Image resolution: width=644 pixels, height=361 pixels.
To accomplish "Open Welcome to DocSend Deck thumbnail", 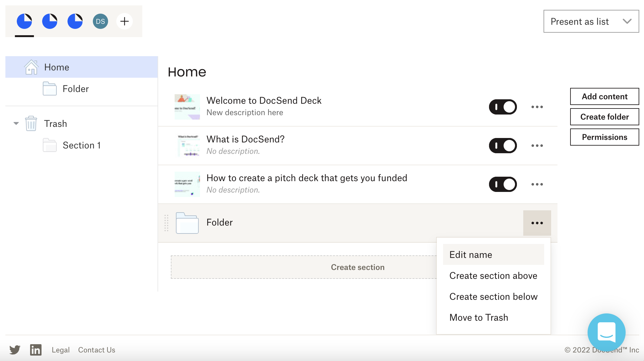I will pyautogui.click(x=187, y=107).
